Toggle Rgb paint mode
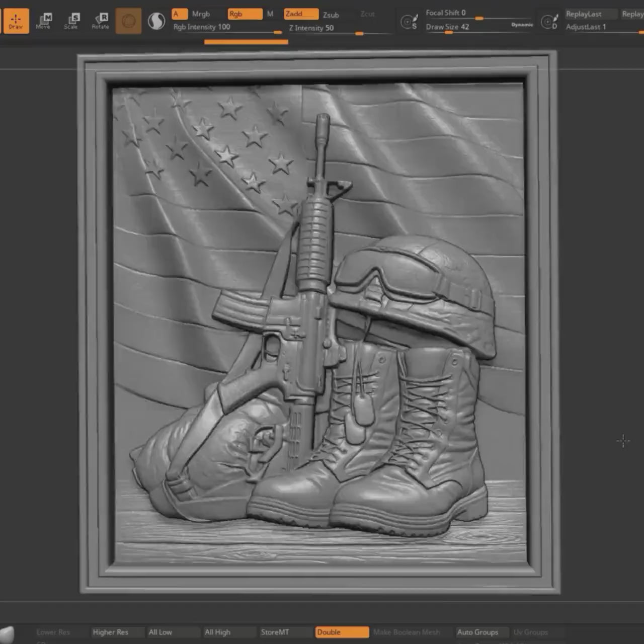Viewport: 644px width, 644px height. coord(245,14)
